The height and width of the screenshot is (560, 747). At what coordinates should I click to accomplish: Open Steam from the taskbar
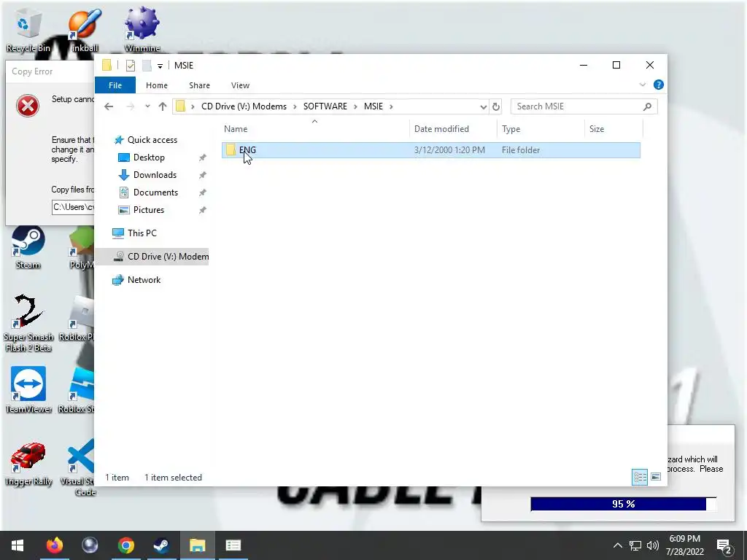(161, 545)
